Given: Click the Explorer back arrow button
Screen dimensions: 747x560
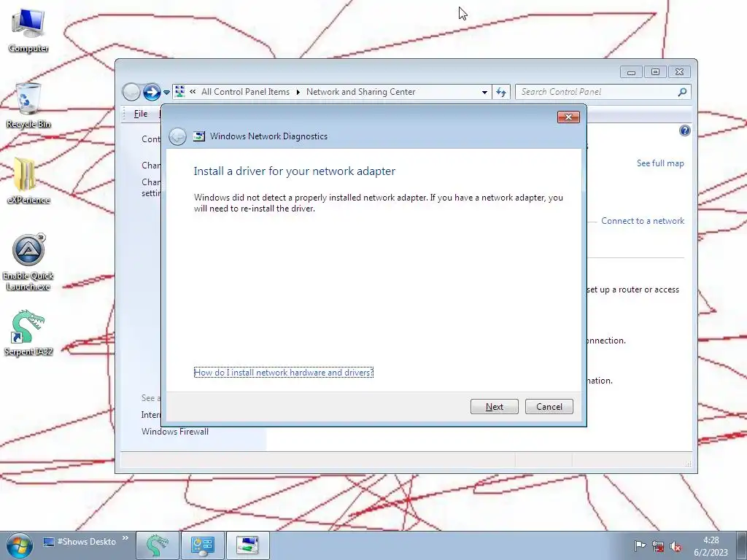Looking at the screenshot, I should pos(131,92).
